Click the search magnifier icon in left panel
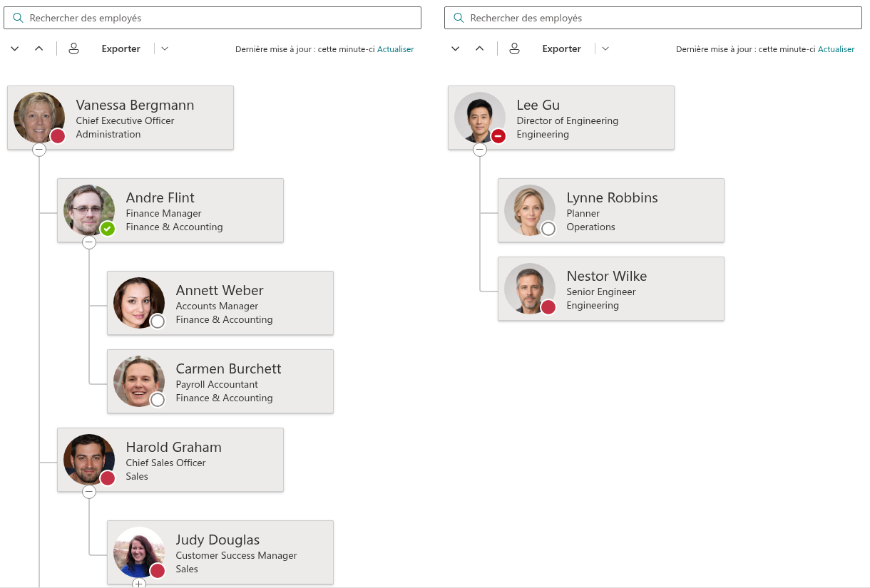 (x=18, y=18)
